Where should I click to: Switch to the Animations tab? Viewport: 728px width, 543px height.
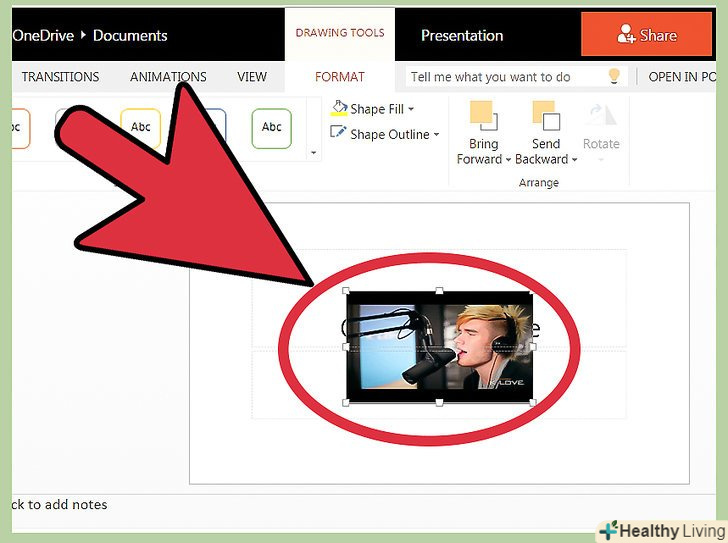coord(168,77)
